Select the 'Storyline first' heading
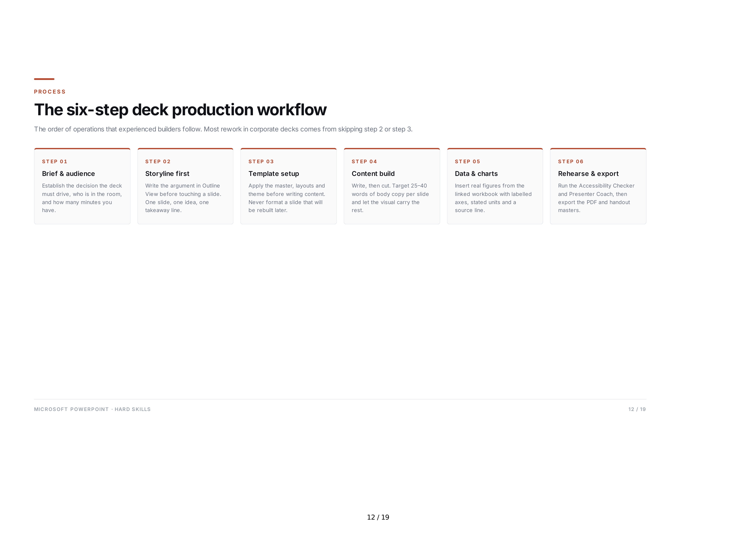 tap(167, 174)
